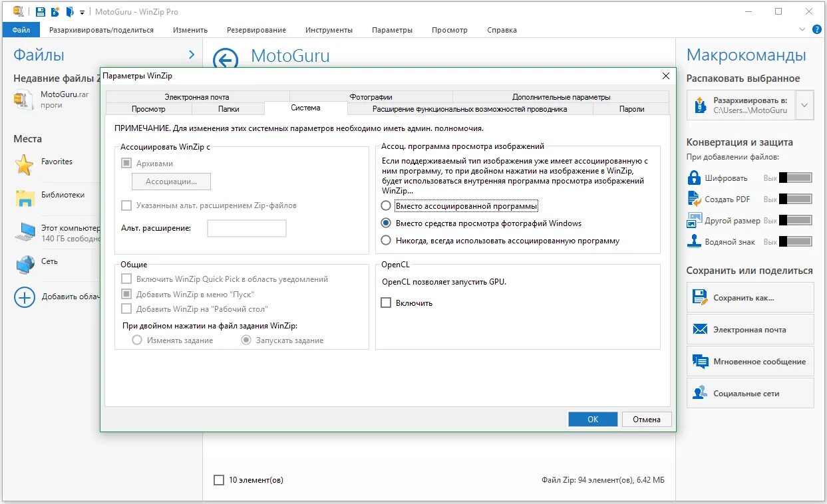Toggle the Водяной знак switch

tap(796, 242)
